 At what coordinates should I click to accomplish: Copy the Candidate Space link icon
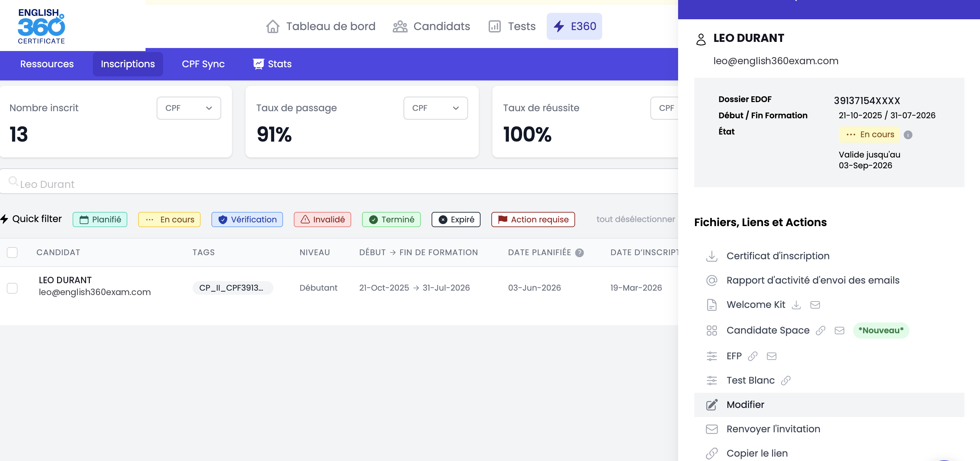coord(821,331)
